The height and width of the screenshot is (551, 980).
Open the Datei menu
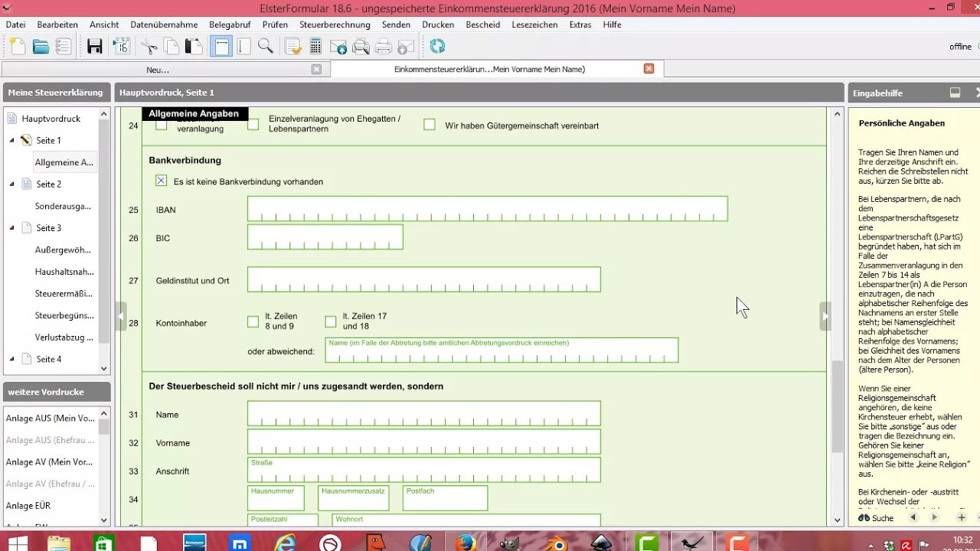[x=15, y=24]
